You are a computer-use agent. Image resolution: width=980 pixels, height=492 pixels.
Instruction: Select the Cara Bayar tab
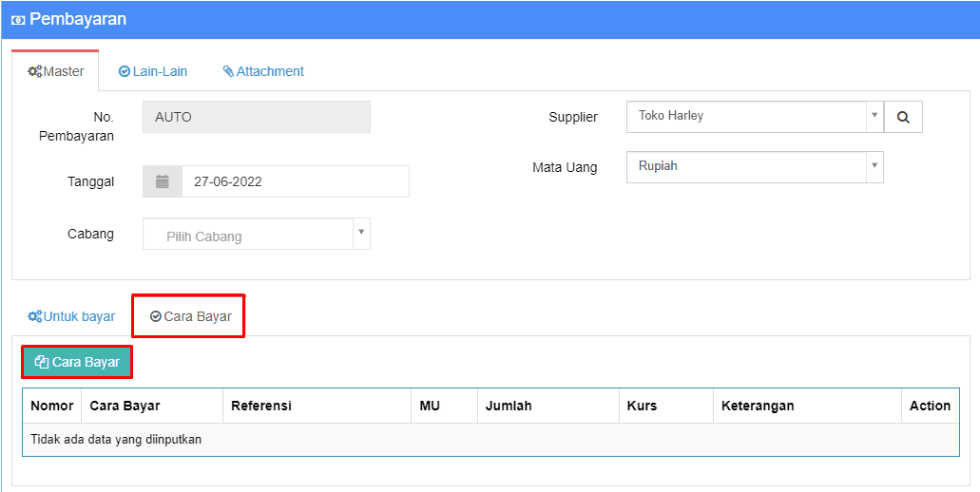(190, 316)
